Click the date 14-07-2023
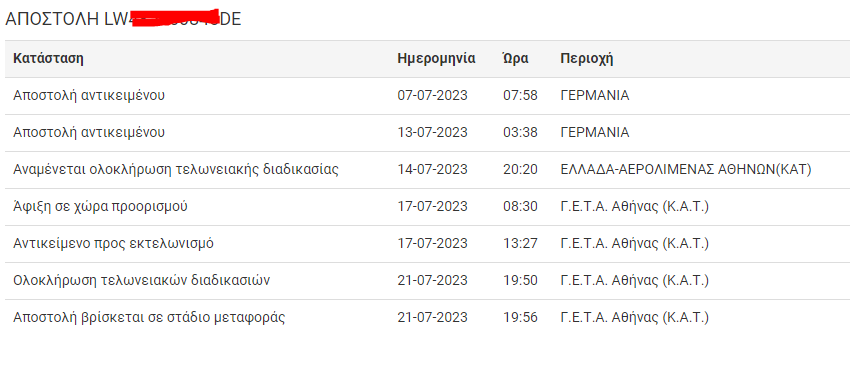 coord(432,169)
